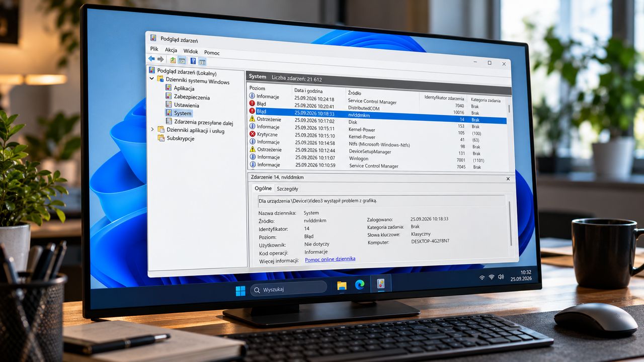Click the forward arrow in the toolbar
This screenshot has height=362, width=644.
tap(160, 59)
